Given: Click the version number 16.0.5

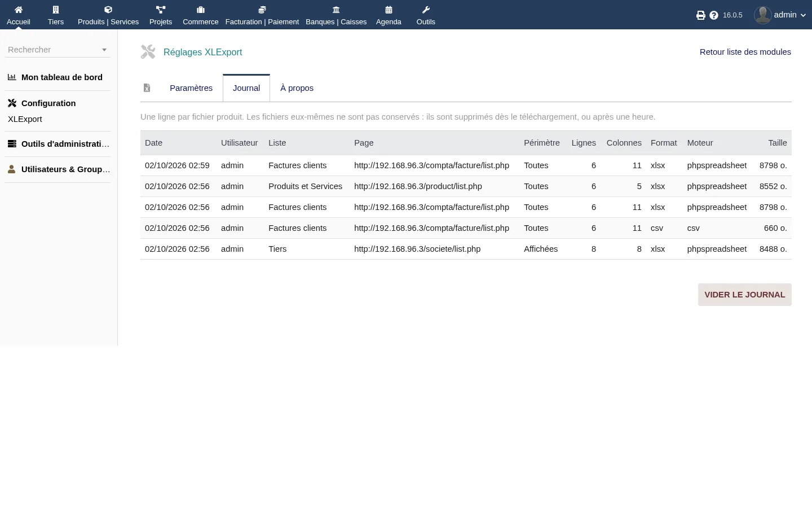Looking at the screenshot, I should tap(732, 15).
